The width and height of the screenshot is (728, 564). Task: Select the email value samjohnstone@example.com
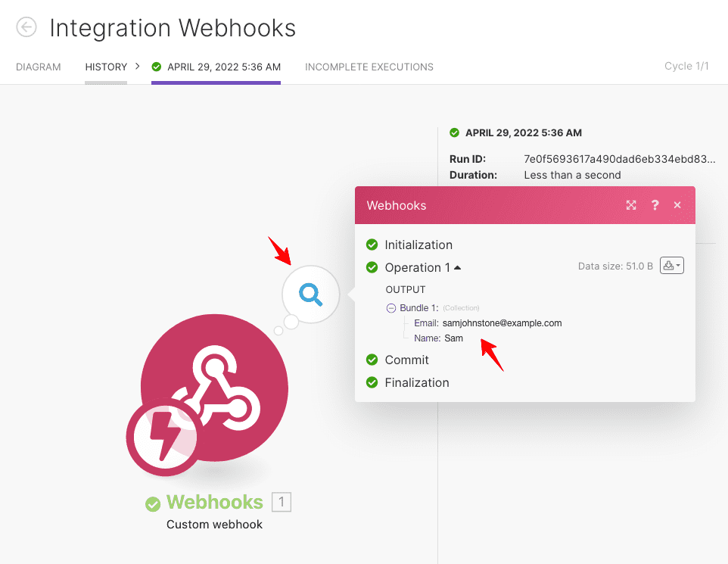(502, 323)
